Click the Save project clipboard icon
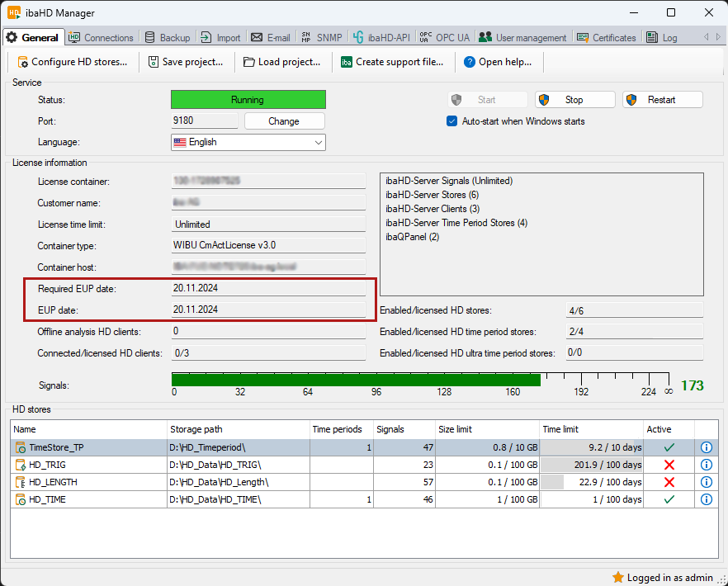 [154, 62]
